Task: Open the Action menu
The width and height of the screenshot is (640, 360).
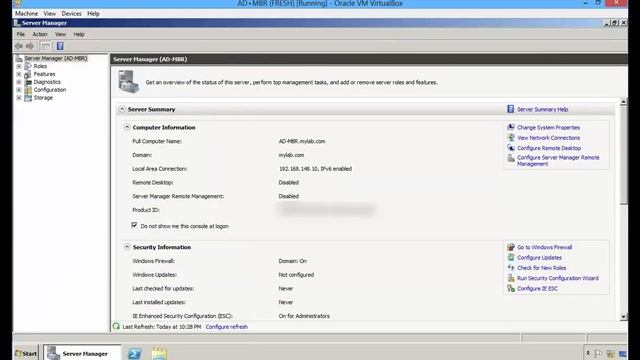Action: (x=40, y=34)
